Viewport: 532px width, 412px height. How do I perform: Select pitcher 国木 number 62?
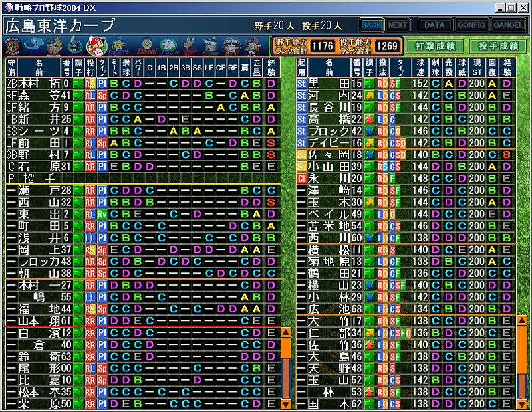click(x=406, y=404)
